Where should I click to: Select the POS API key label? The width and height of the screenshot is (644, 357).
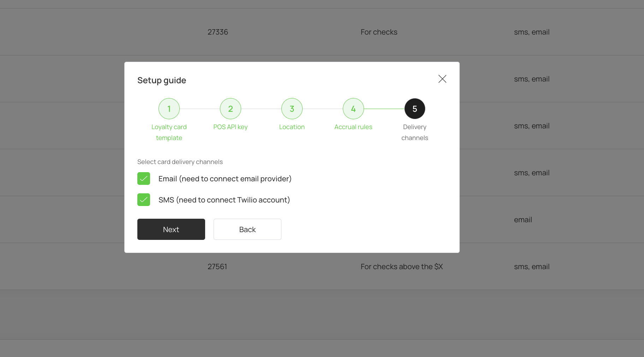coord(231,127)
